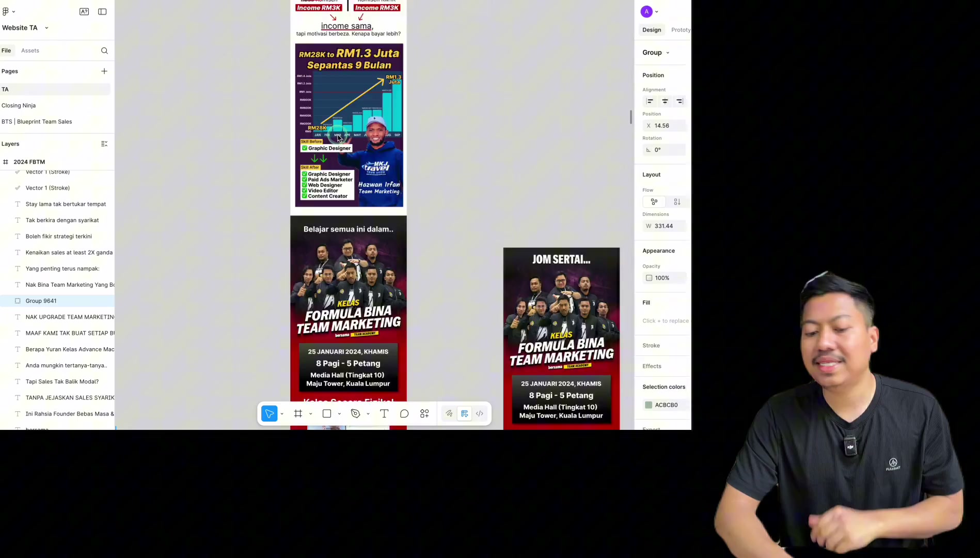
Task: Choose the vertical flow layout option
Action: pyautogui.click(x=677, y=202)
